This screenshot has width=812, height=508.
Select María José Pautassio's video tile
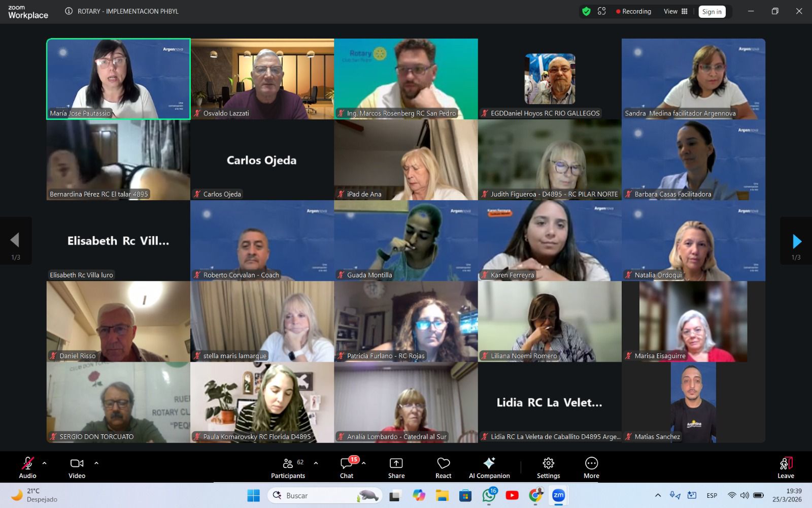click(118, 79)
